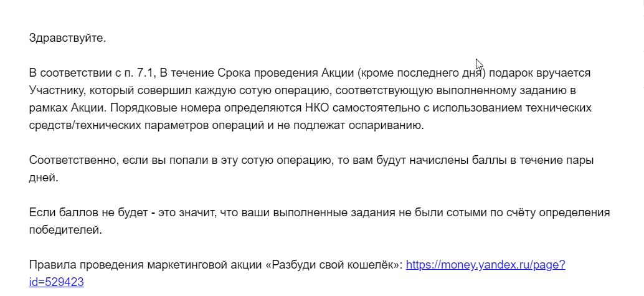Image resolution: width=644 pixels, height=296 pixels.
Task: Click the phrase 'рамках Акции.'
Action: point(68,108)
